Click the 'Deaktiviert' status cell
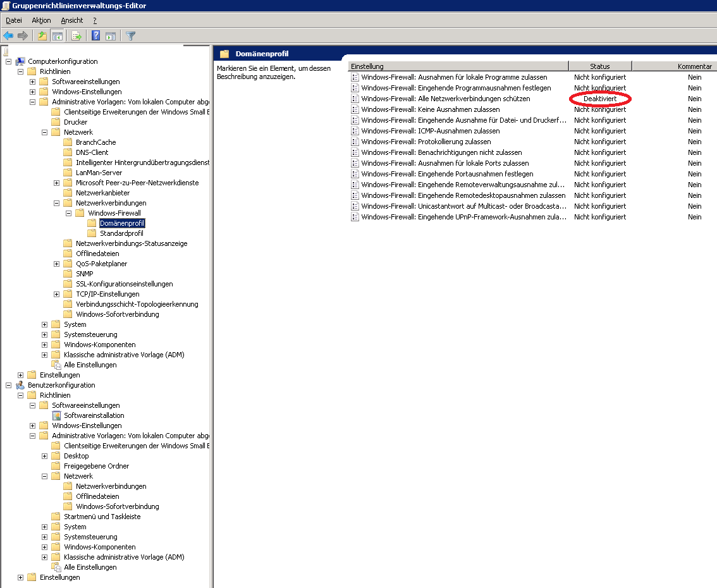 coord(600,99)
